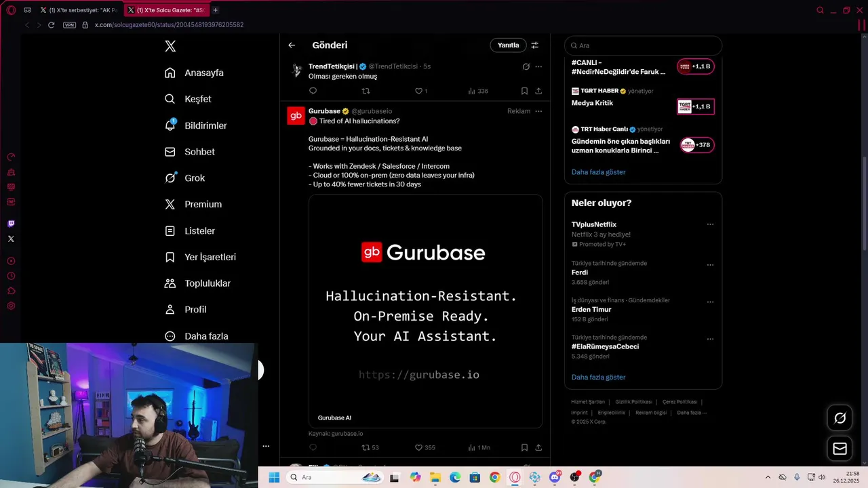868x488 pixels.
Task: Share the Gurubase ad post
Action: (538, 447)
